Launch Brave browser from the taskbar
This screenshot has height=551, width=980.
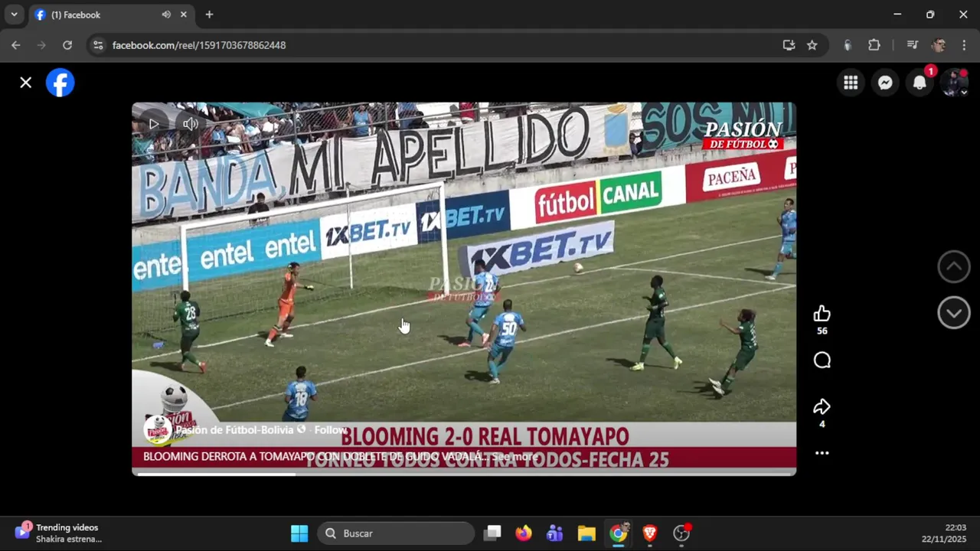pos(650,533)
